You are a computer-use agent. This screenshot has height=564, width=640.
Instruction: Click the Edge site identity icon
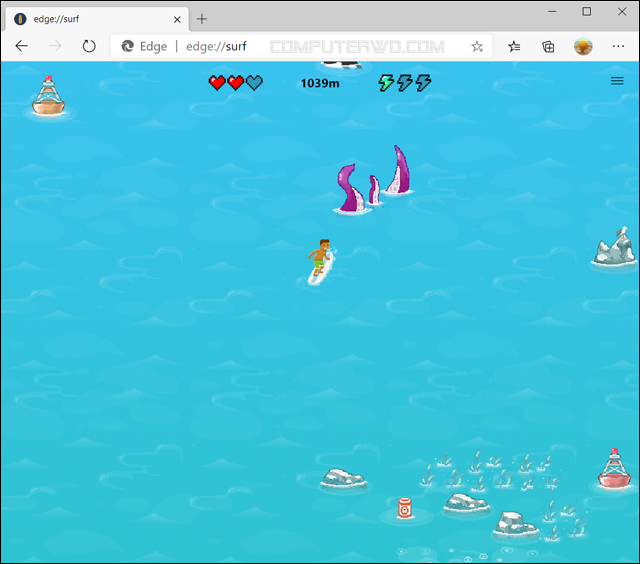128,46
